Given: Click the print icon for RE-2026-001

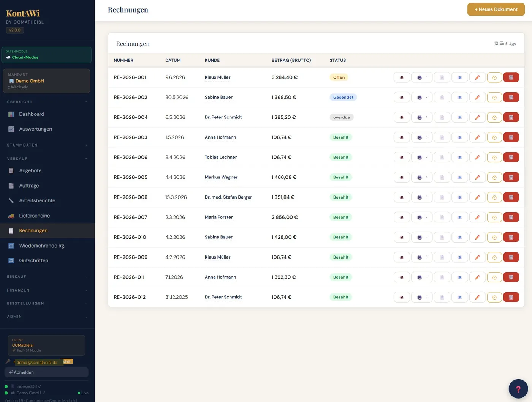Looking at the screenshot, I should (x=422, y=77).
